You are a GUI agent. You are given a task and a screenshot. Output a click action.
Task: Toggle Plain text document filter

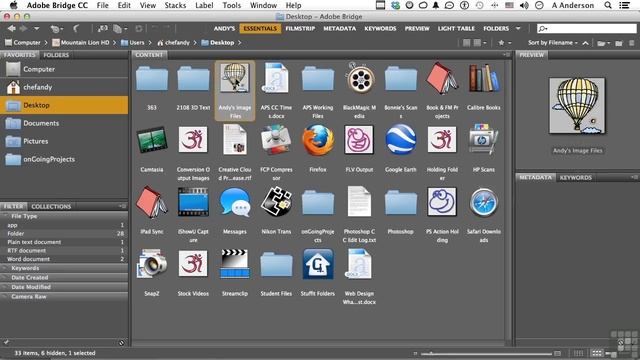(64, 242)
